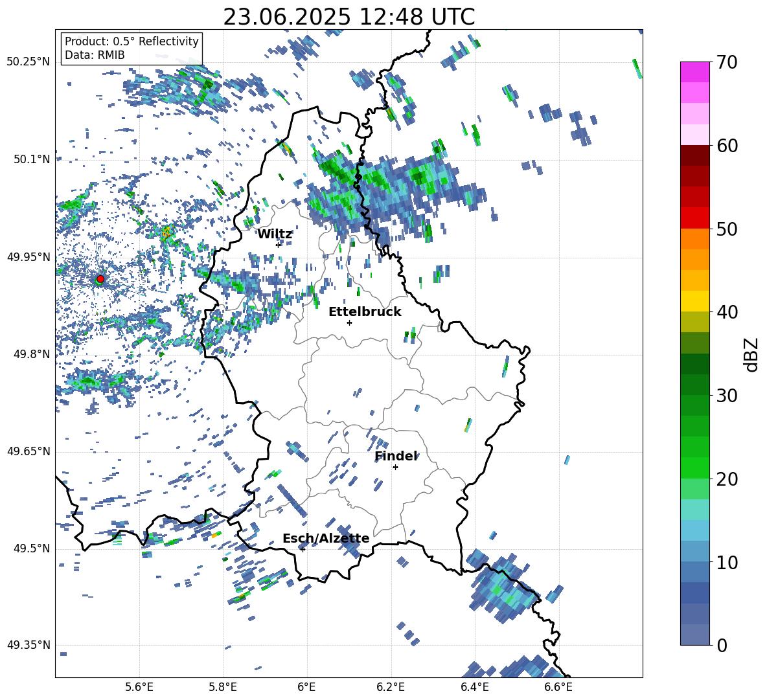Image resolution: width=767 pixels, height=700 pixels.
Task: Click the 6°E longitude label
Action: click(x=306, y=687)
